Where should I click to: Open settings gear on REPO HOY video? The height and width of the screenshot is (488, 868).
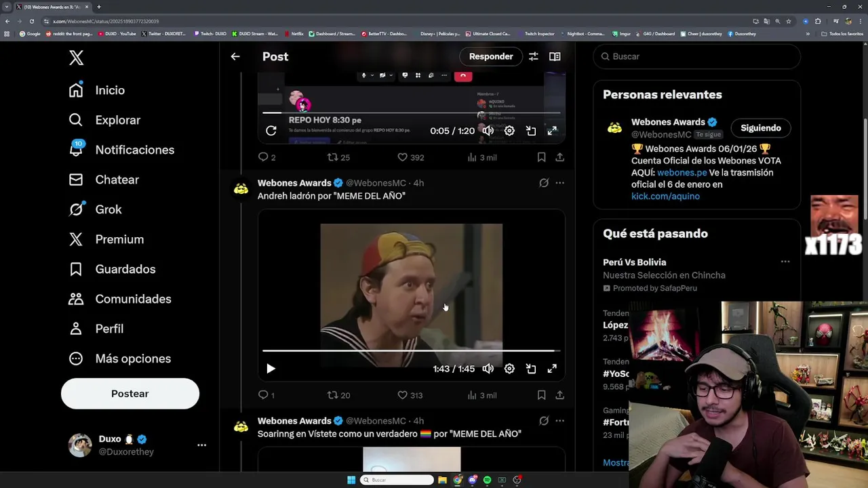click(509, 131)
